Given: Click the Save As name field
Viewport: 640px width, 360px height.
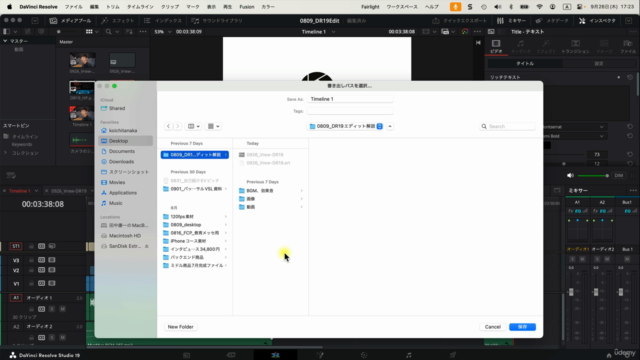Looking at the screenshot, I should [x=350, y=99].
